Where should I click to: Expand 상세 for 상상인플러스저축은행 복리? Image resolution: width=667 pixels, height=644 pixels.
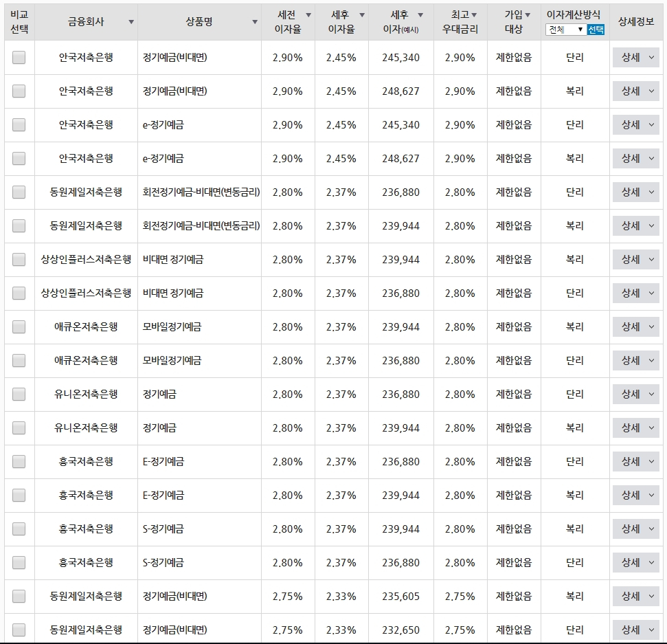(636, 259)
